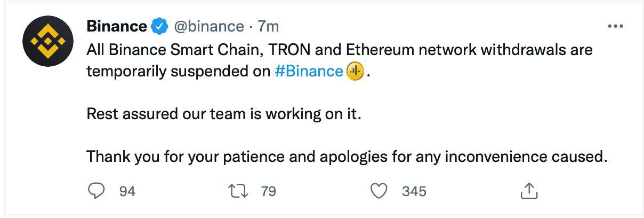Screen dimensions: 644x218
Task: Click the retweet arrows icon
Action: (x=238, y=190)
